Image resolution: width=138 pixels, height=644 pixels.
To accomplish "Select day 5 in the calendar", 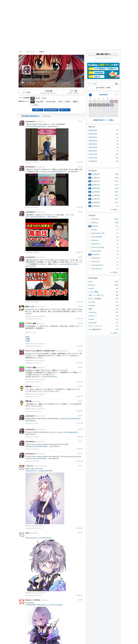I will 99,105.
